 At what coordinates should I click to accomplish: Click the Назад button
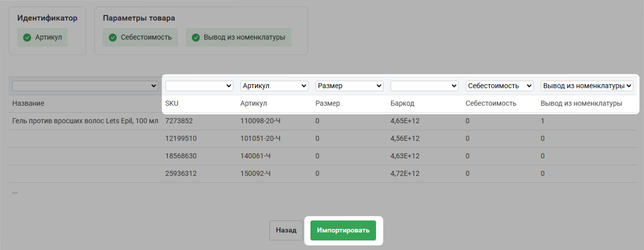[x=286, y=230]
